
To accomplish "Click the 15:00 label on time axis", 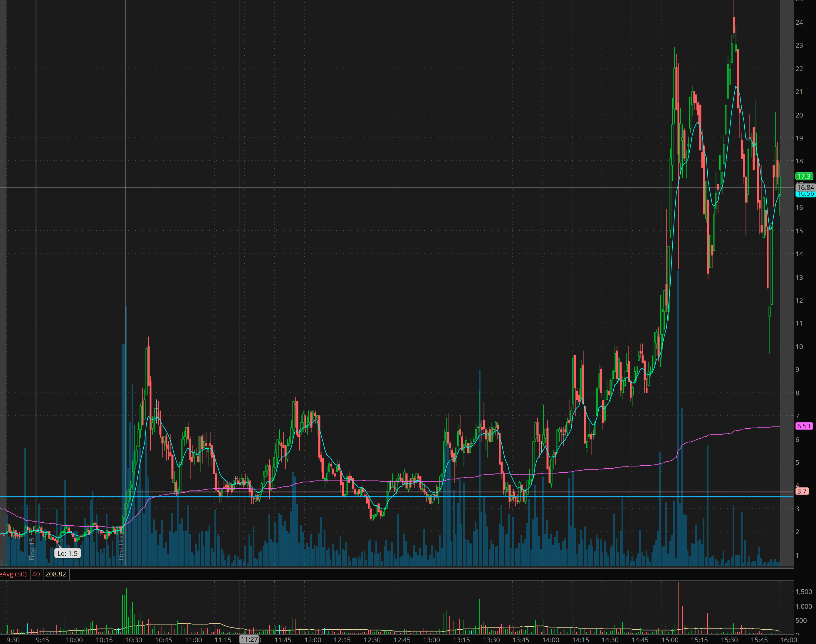I will coord(669,640).
